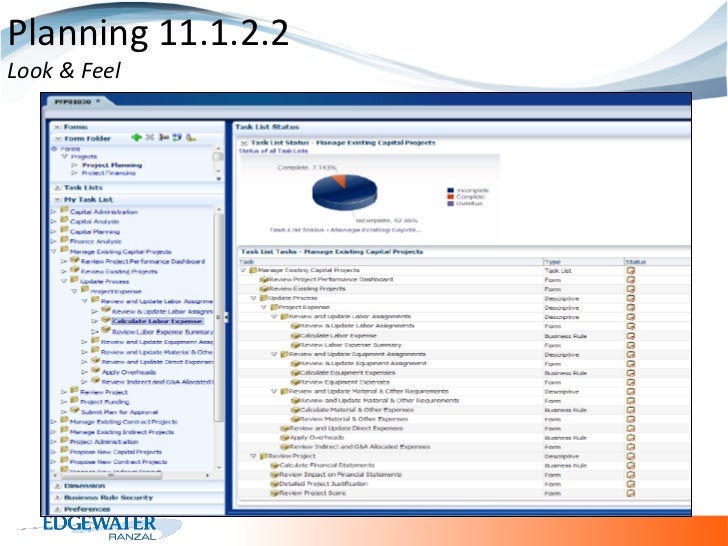
Task: Click the Complete orange legend swatch
Action: tap(450, 197)
